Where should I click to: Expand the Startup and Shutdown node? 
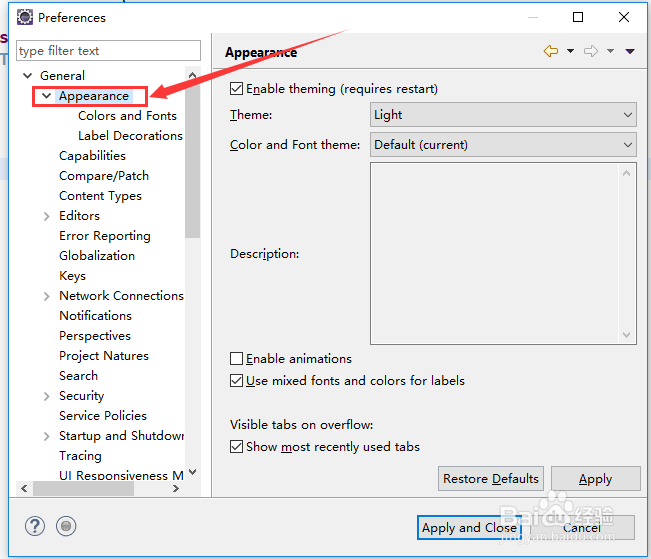click(x=46, y=436)
